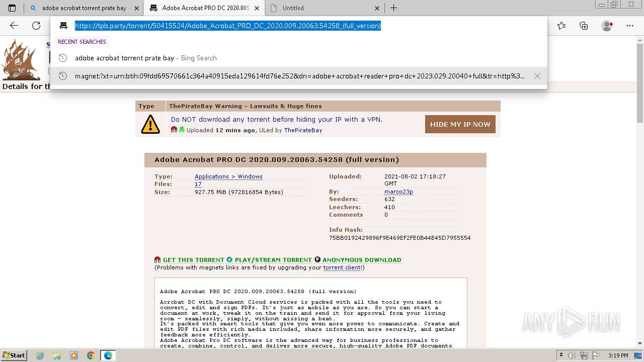Click PLAY/STREAM TORRENT link
The image size is (644, 362).
pyautogui.click(x=273, y=260)
